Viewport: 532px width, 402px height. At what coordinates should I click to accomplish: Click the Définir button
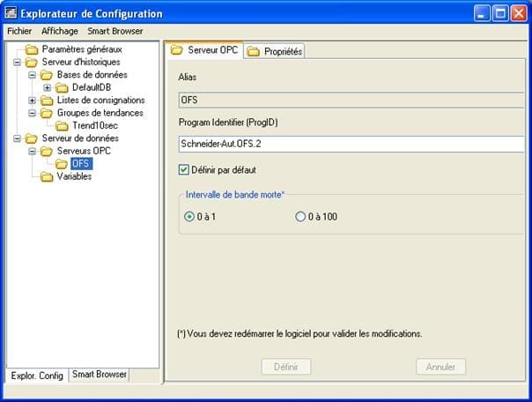click(286, 367)
